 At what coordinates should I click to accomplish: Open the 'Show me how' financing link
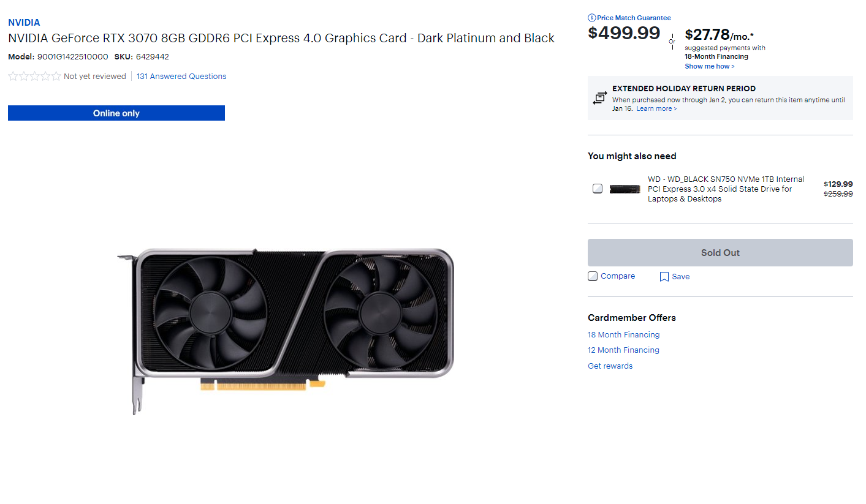pos(709,66)
